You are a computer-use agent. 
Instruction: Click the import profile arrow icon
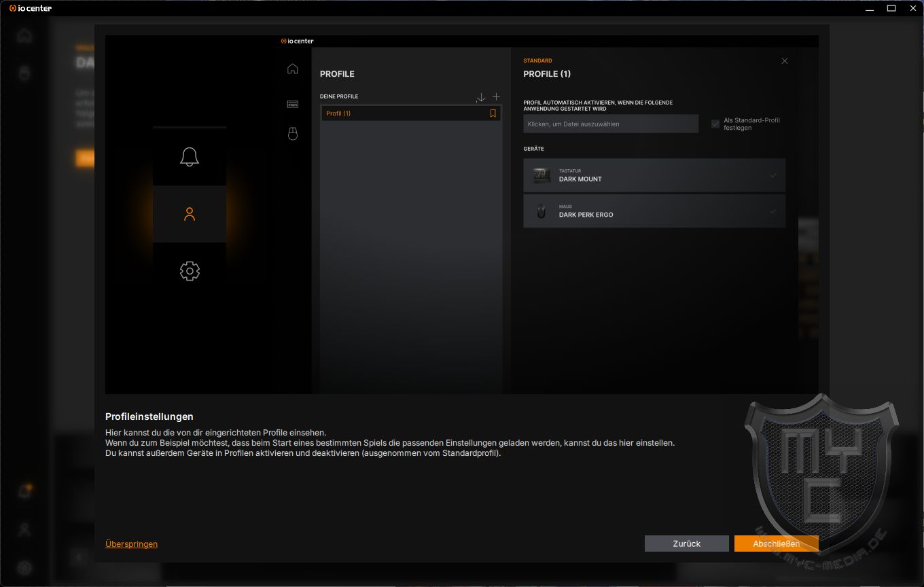pyautogui.click(x=480, y=97)
